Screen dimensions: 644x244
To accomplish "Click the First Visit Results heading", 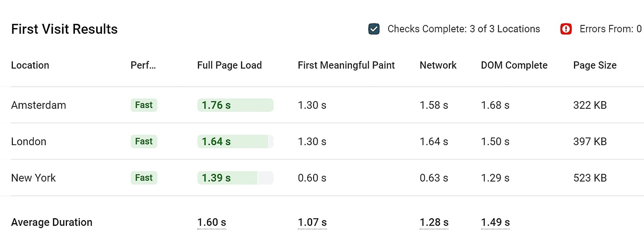I will 64,29.
